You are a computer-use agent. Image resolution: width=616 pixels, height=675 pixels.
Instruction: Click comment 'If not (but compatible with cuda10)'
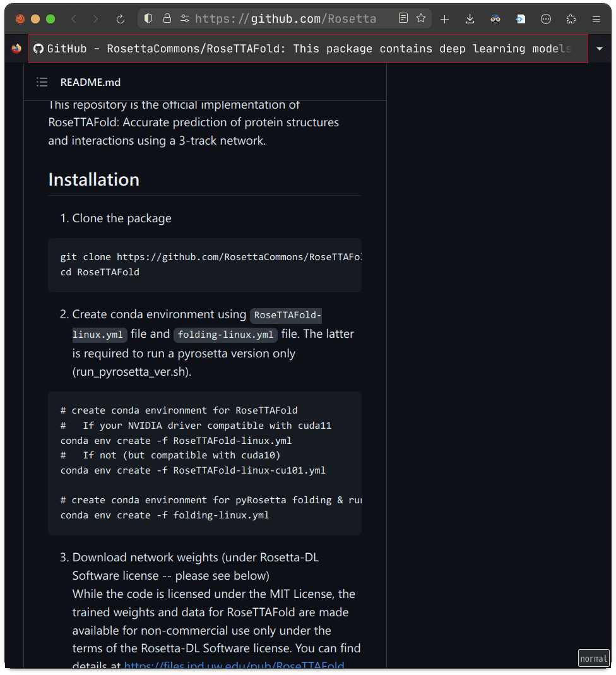[x=170, y=455]
